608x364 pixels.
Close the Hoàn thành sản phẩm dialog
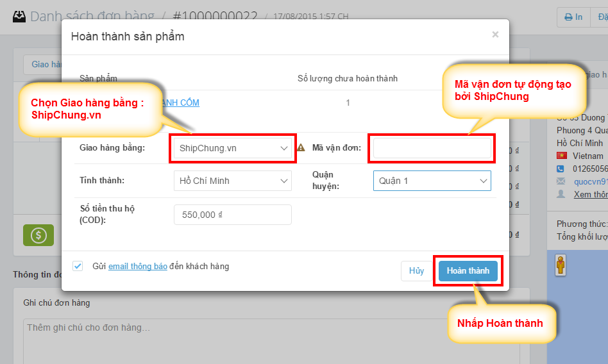tap(495, 35)
